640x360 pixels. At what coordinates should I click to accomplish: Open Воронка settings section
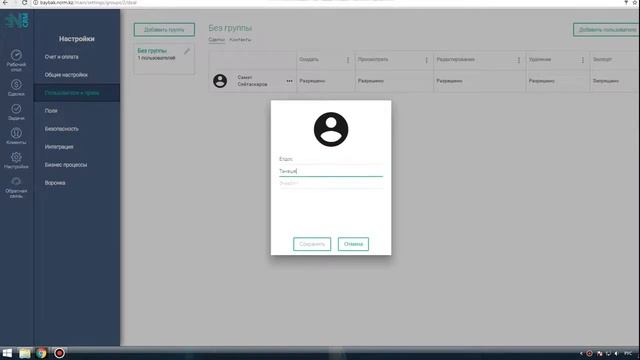[x=55, y=183]
